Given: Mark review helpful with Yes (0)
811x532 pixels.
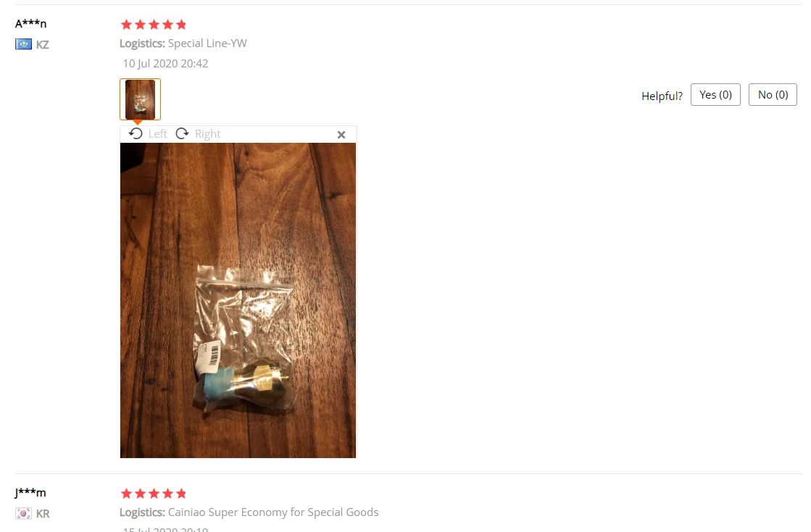Looking at the screenshot, I should (716, 95).
